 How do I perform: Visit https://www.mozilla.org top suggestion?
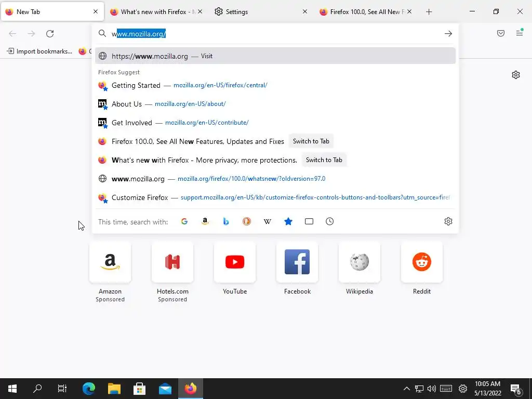pyautogui.click(x=275, y=56)
